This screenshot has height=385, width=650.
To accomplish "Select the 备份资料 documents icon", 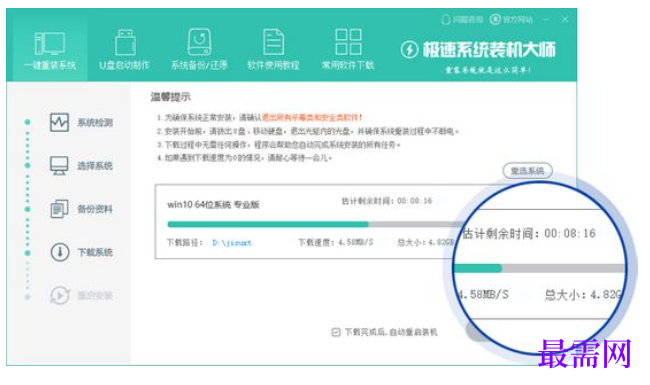I will pos(59,208).
